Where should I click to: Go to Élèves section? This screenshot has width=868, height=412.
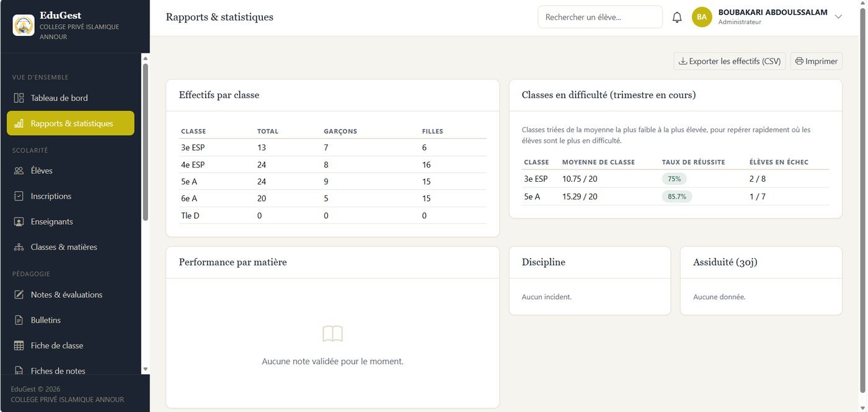70,171
